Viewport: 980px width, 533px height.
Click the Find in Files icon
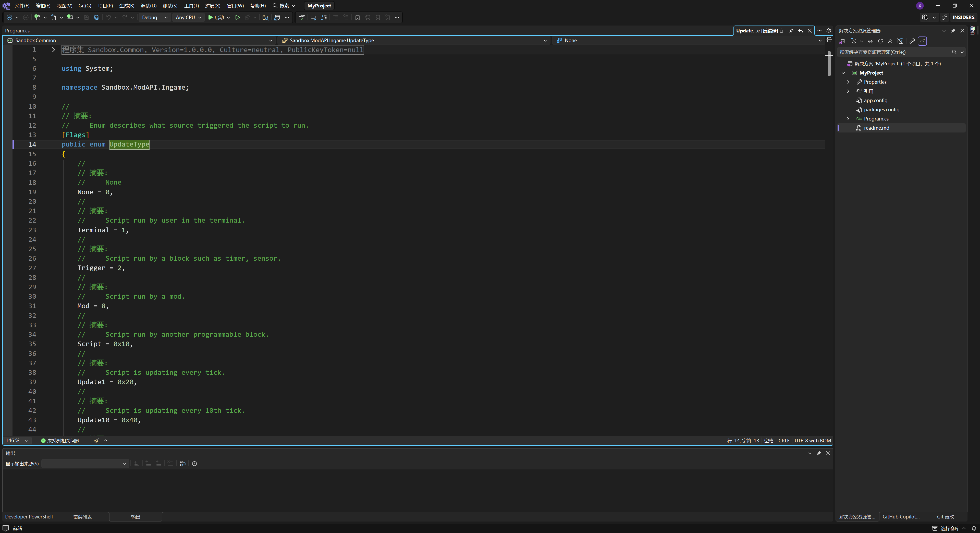(265, 18)
